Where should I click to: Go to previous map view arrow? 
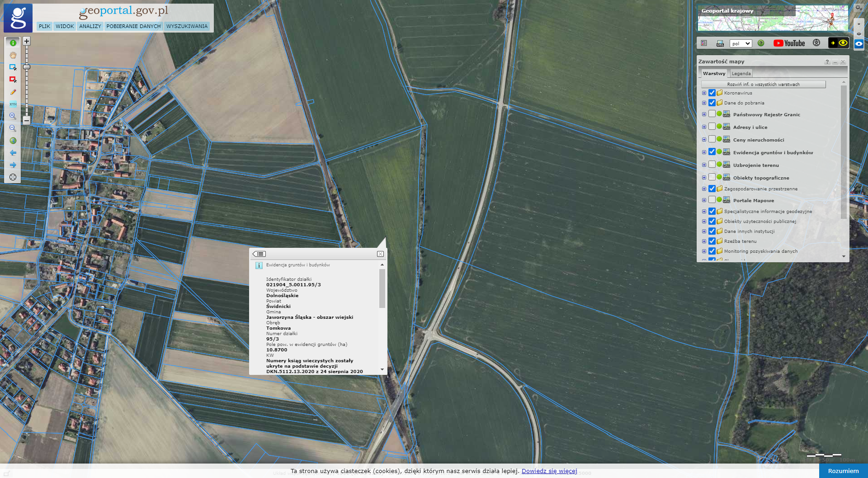pyautogui.click(x=13, y=153)
